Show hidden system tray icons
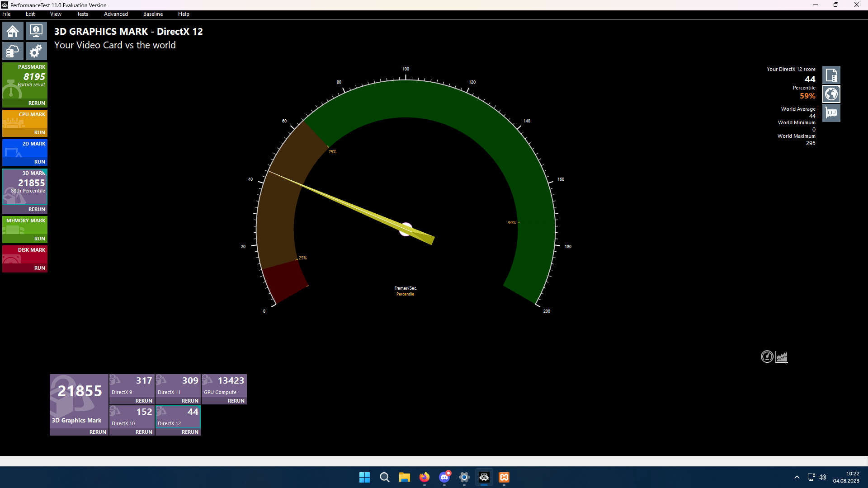The width and height of the screenshot is (868, 488). coord(797,477)
